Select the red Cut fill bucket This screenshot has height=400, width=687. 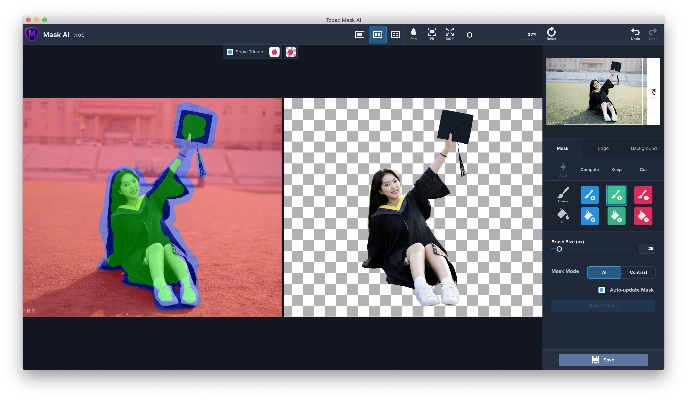pos(643,216)
